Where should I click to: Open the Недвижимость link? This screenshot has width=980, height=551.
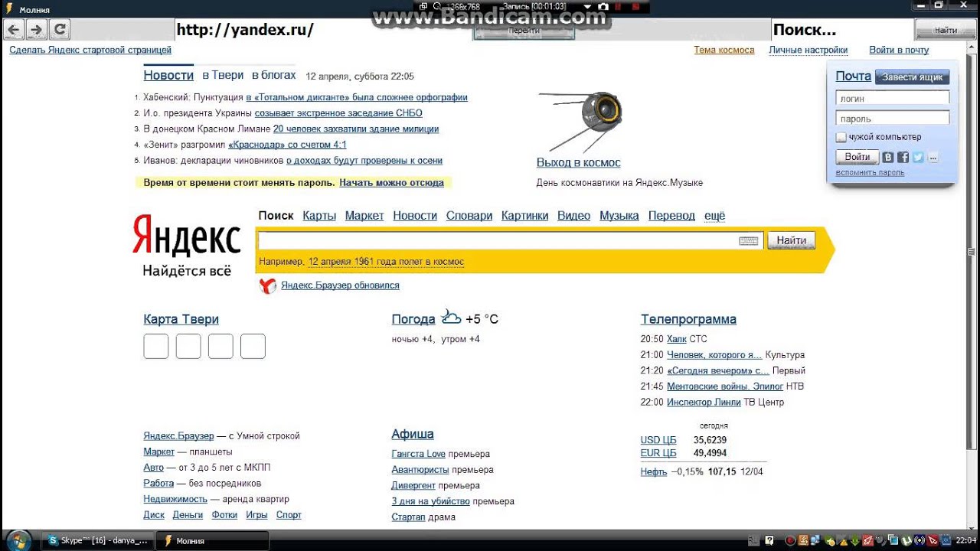175,499
